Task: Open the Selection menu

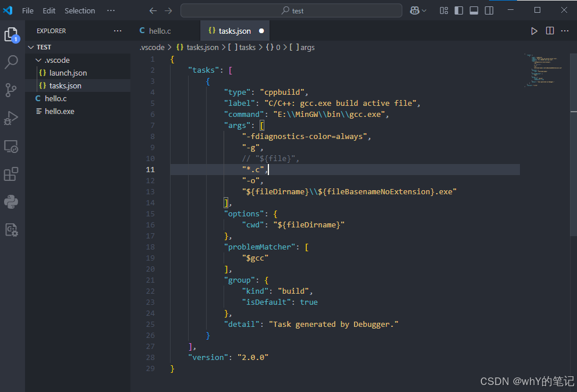Action: pos(80,10)
